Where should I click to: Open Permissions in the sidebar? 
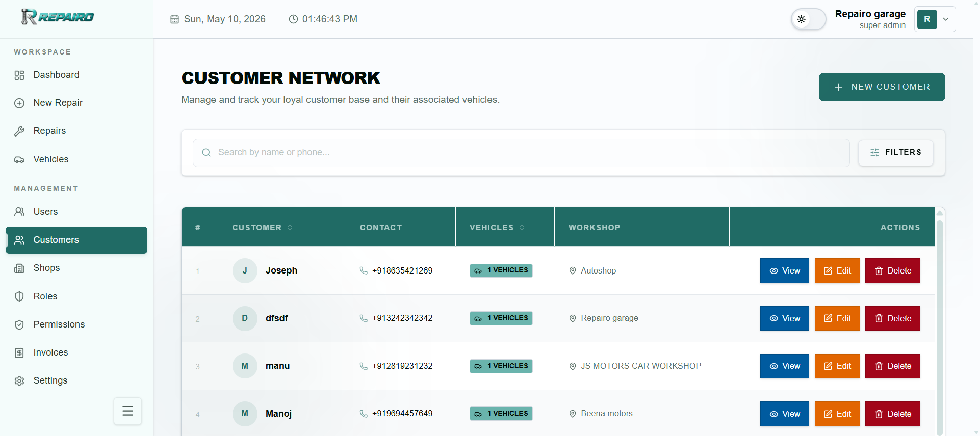(76, 324)
